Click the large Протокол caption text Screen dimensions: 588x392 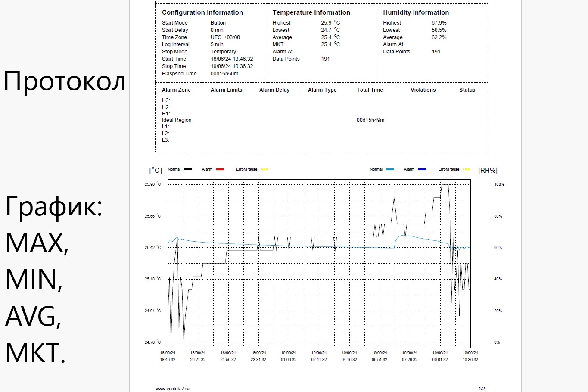pos(65,81)
